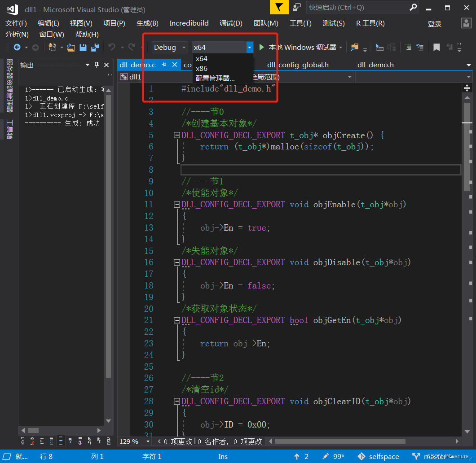Open the 工具(T) tools menu

pos(300,23)
